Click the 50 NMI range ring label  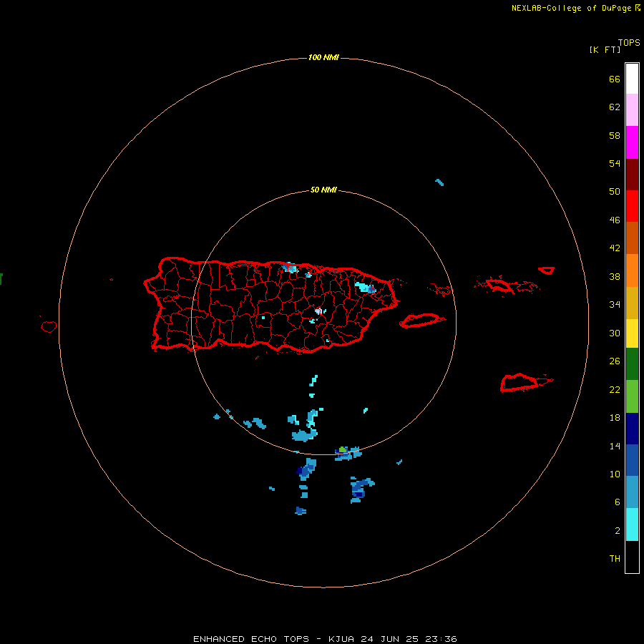323,190
